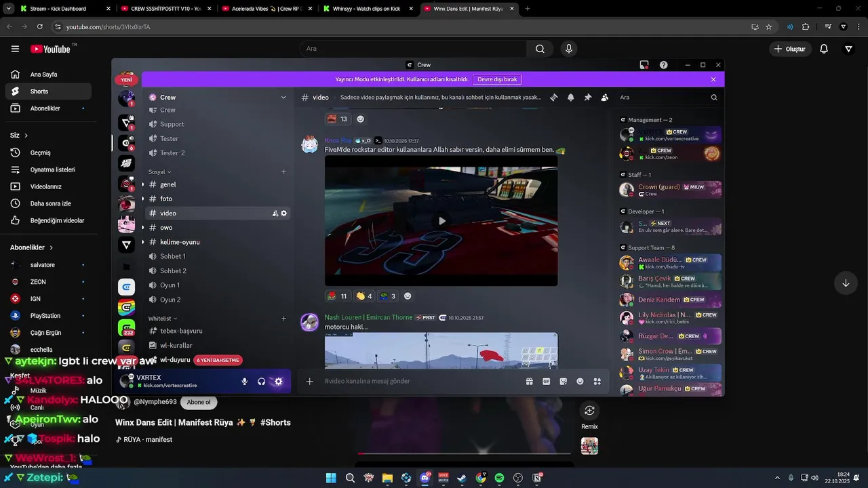The height and width of the screenshot is (488, 868).
Task: Click YENİ badge in Discord server list
Action: pos(126,79)
